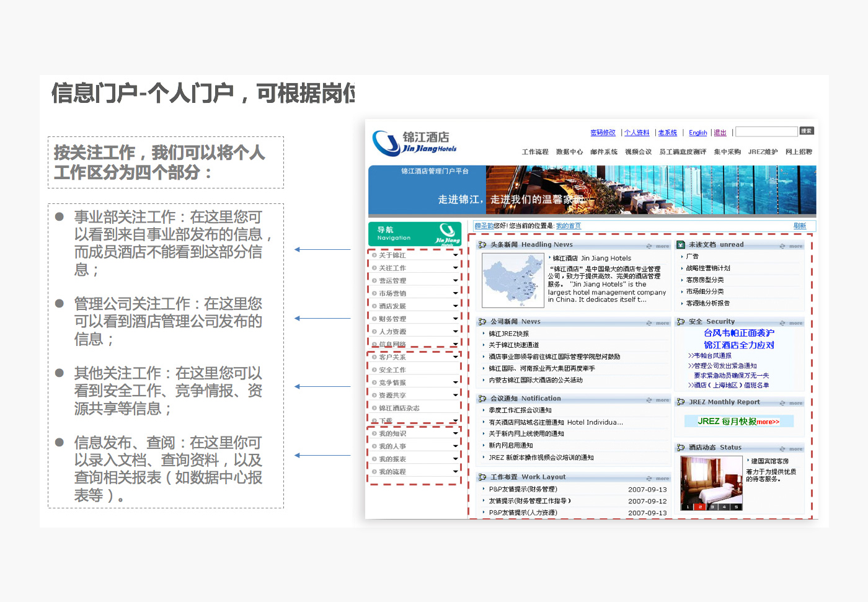The image size is (868, 602).
Task: Click the English language link
Action: (x=697, y=133)
